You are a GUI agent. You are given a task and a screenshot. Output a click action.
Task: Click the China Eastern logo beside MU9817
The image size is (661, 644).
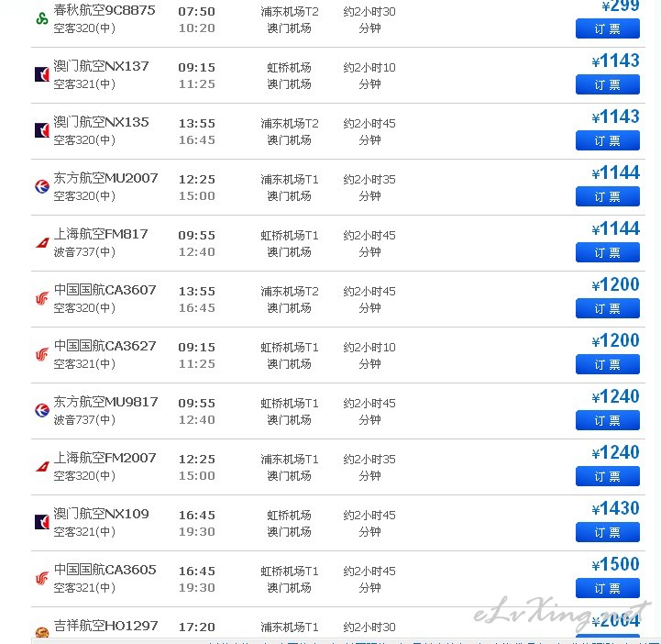(42, 410)
